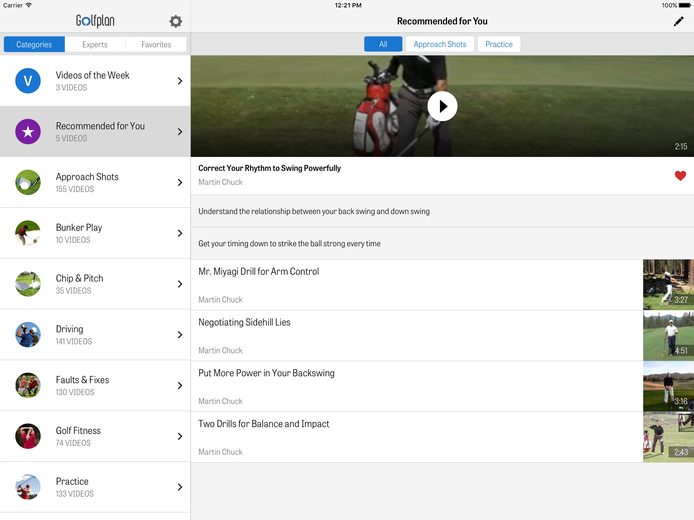
Task: Click the 12:21 PM clock
Action: [348, 5]
